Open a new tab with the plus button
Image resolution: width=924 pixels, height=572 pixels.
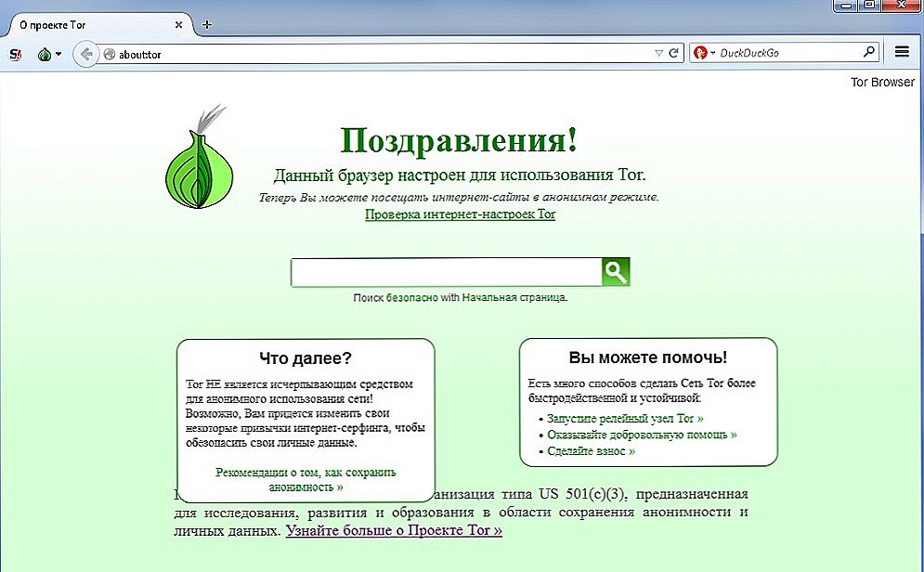tap(207, 25)
